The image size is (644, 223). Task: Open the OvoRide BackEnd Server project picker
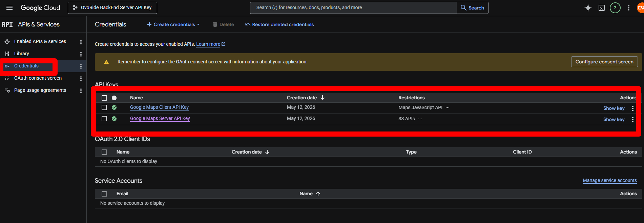point(112,7)
